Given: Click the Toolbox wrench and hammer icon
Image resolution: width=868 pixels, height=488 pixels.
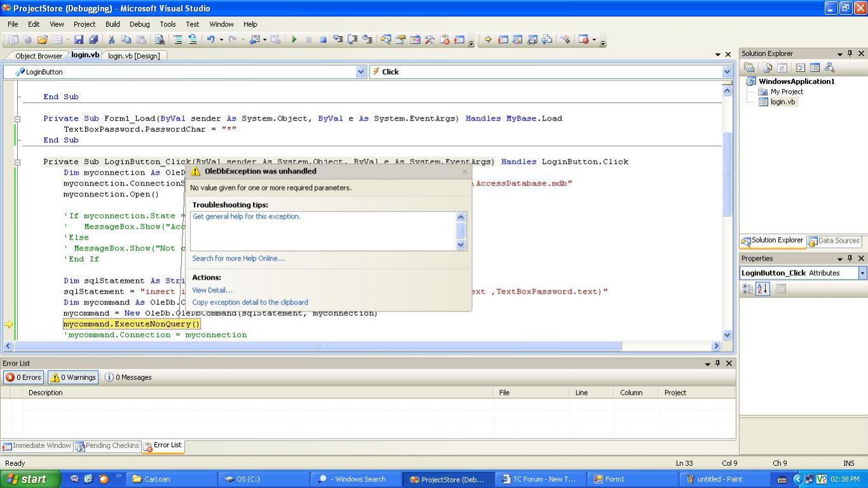Looking at the screenshot, I should pos(430,39).
